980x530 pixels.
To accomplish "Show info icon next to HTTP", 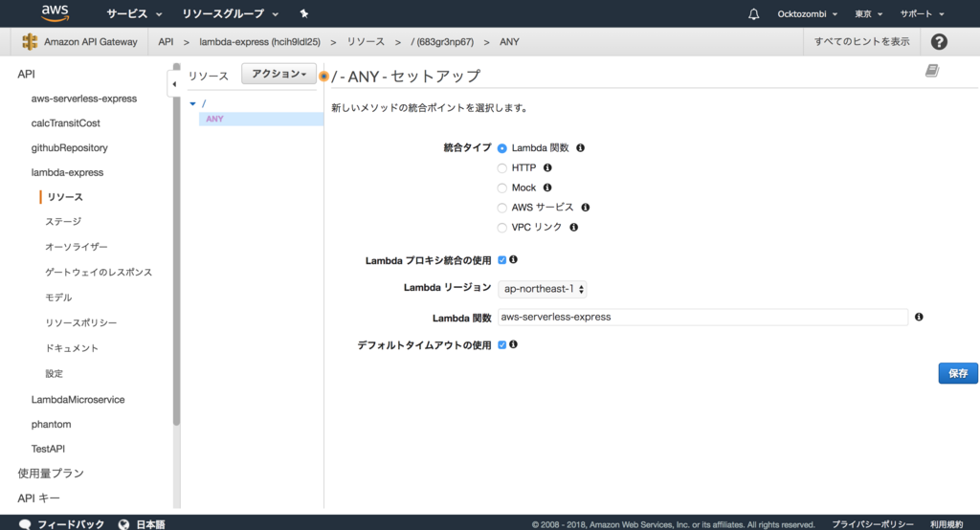I will (x=547, y=167).
